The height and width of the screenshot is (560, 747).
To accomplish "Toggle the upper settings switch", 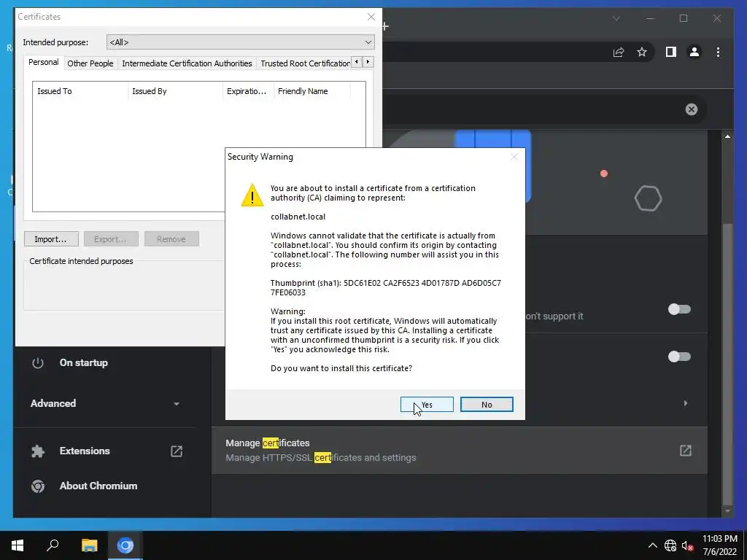I will [679, 309].
